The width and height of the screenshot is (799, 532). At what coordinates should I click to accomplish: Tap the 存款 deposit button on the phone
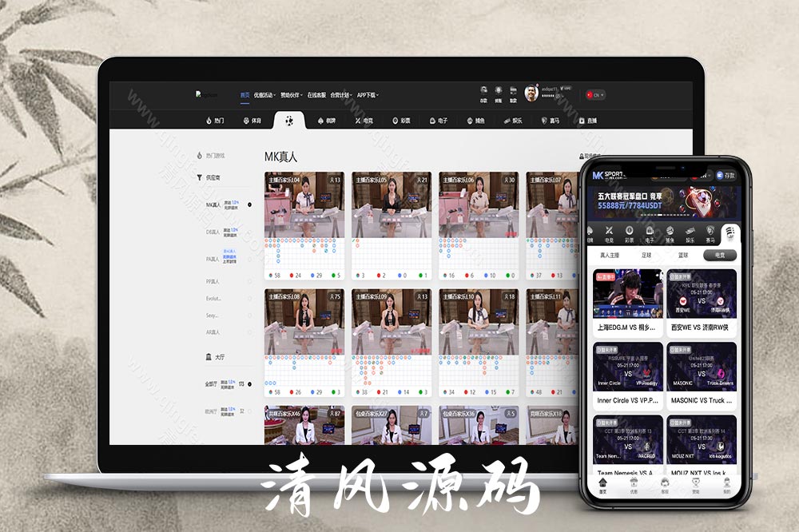[x=725, y=175]
